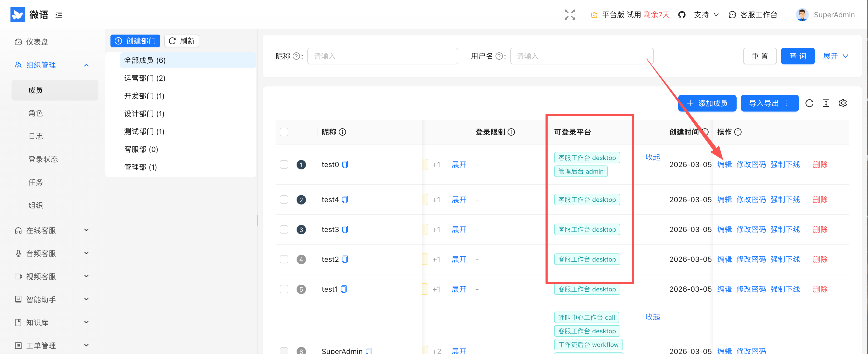Expand more search filters via 展开
The width and height of the screenshot is (868, 354).
click(x=835, y=56)
